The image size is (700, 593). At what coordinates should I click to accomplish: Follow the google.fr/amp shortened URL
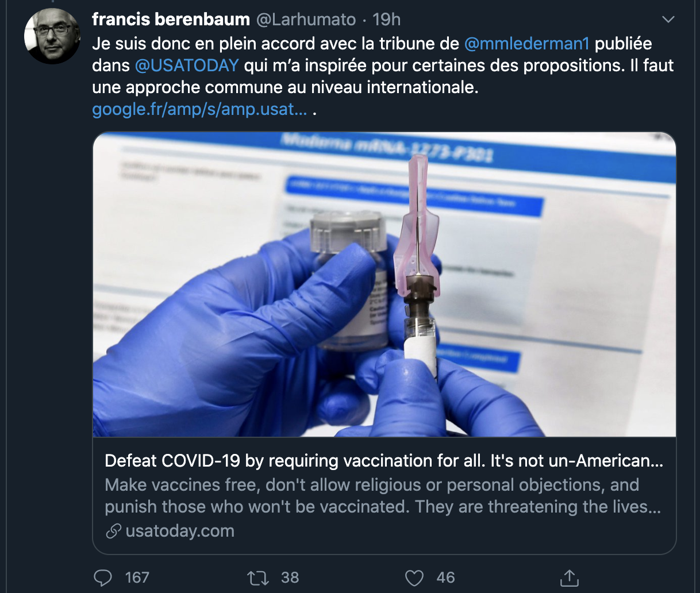(199, 109)
